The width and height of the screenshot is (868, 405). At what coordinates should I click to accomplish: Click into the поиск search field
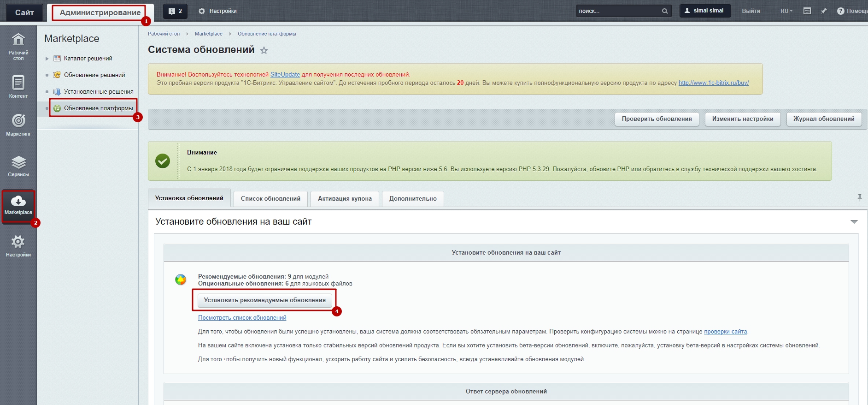pos(617,11)
